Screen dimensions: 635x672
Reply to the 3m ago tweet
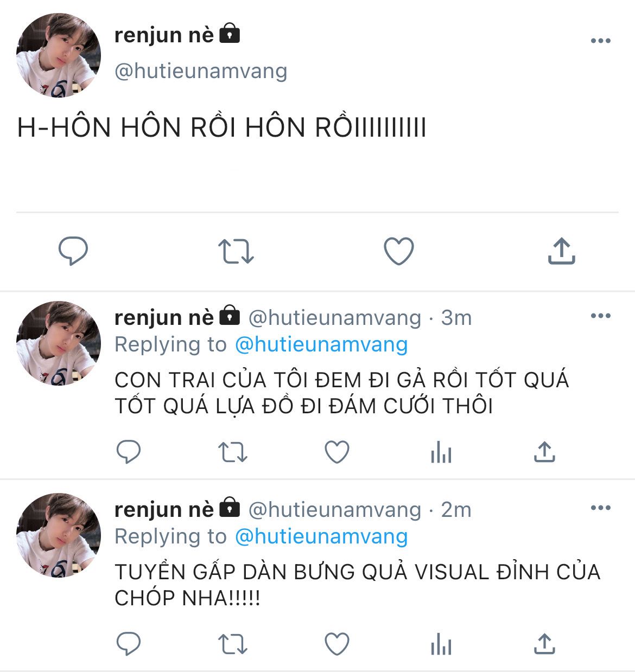point(129,452)
